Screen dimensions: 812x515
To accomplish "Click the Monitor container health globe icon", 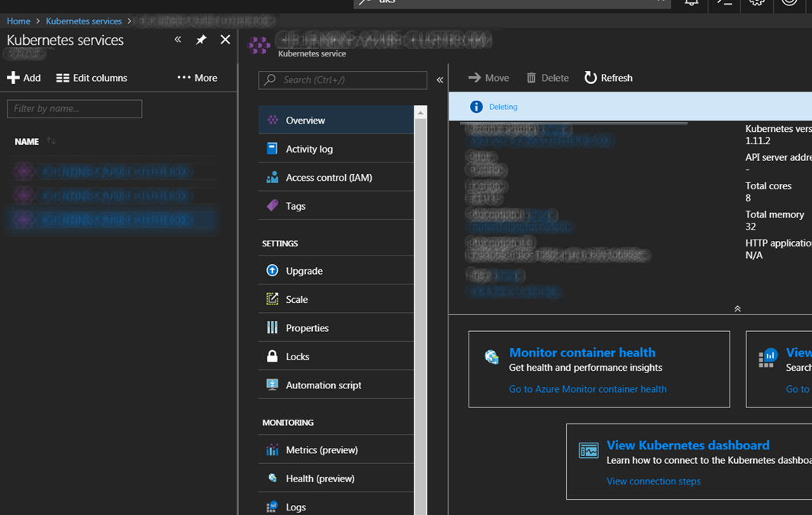I will click(x=491, y=356).
